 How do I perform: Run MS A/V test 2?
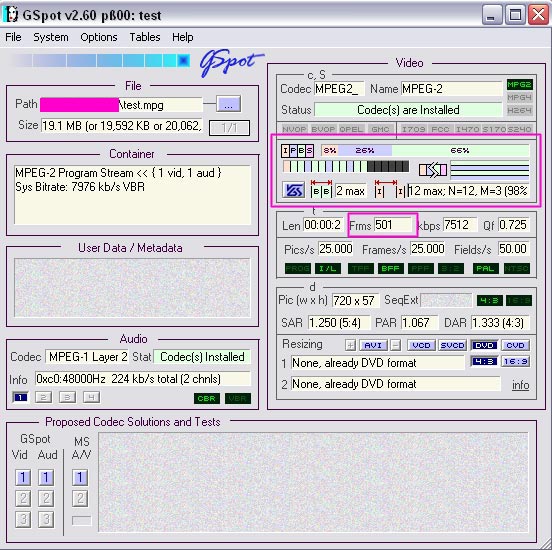[80, 498]
